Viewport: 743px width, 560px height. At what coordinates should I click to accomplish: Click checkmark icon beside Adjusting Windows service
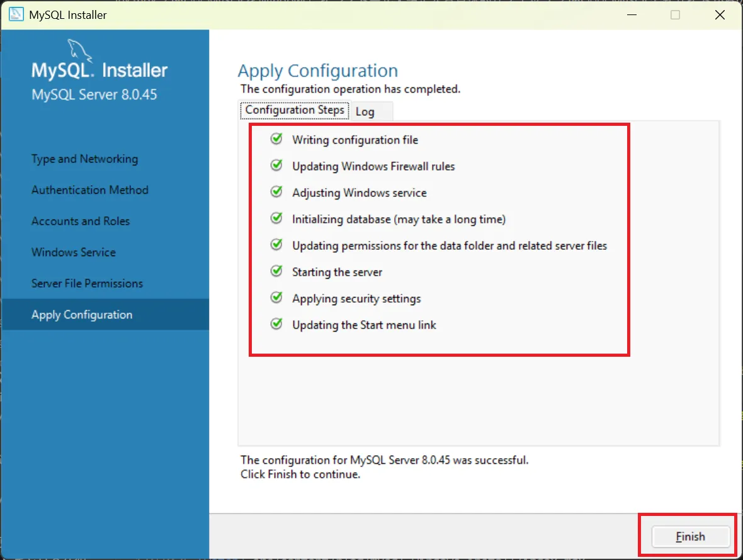(x=276, y=192)
